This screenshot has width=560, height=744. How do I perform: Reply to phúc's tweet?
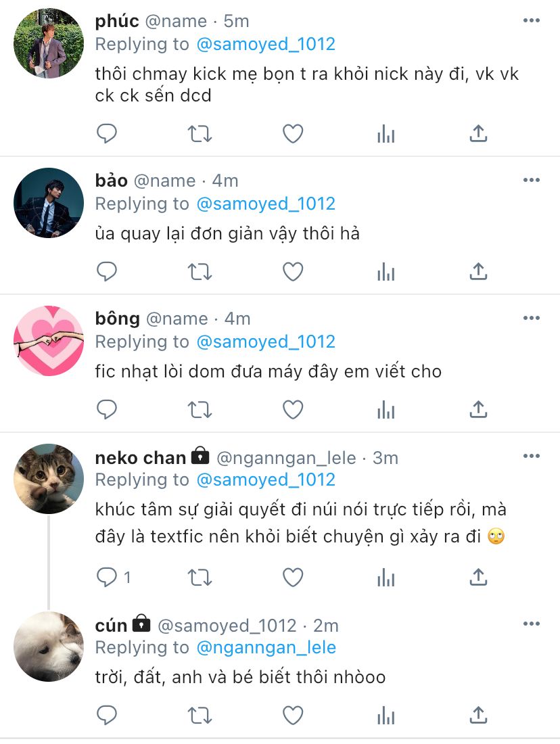pos(107,134)
